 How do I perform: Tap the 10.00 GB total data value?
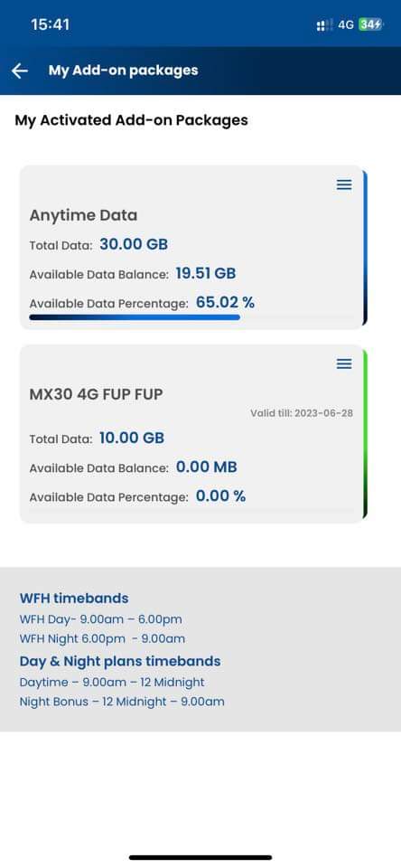point(132,438)
